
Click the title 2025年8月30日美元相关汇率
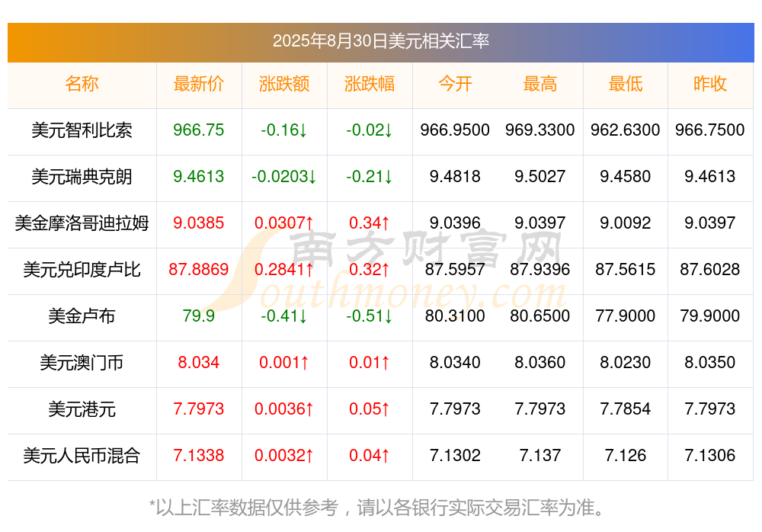[380, 41]
